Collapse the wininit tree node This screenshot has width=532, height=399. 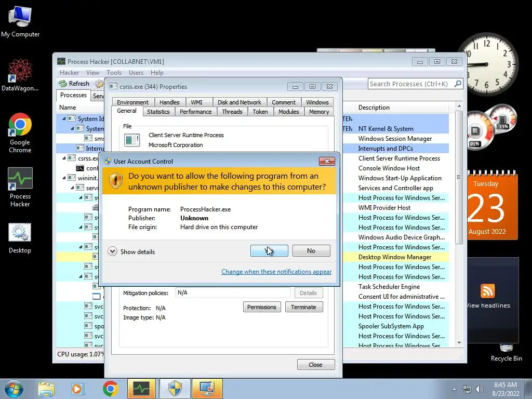click(64, 178)
